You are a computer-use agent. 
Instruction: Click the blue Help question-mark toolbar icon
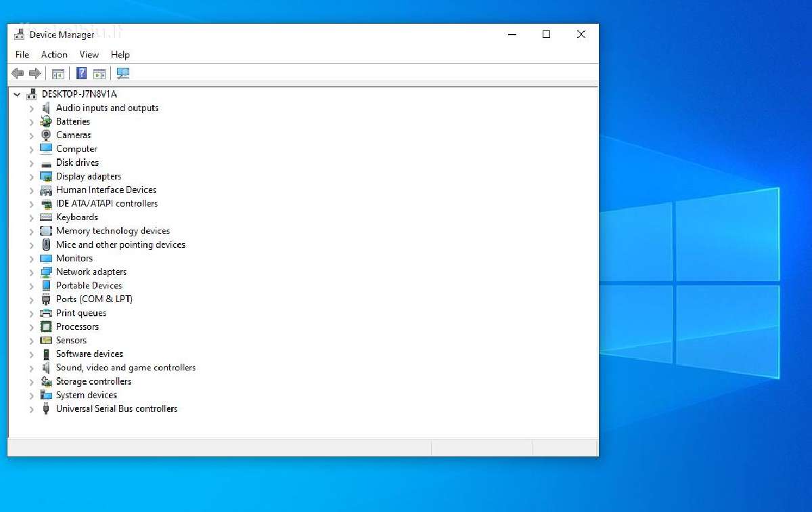[81, 73]
